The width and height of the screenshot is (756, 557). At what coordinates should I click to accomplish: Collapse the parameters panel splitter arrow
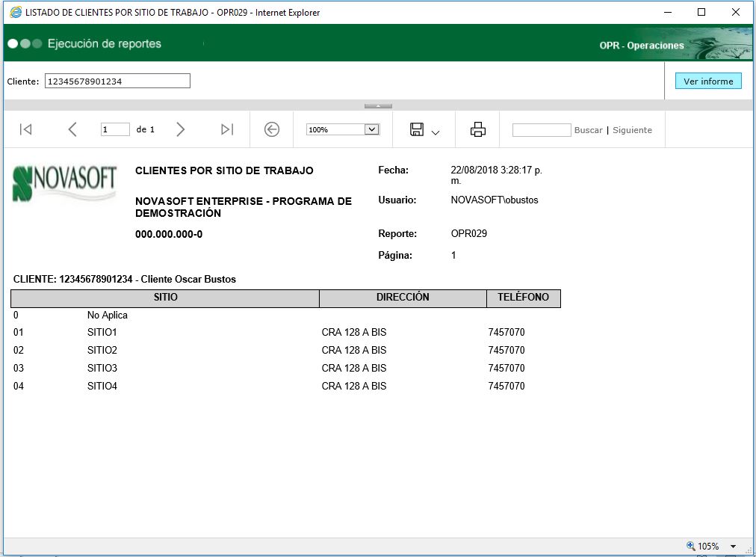pos(378,106)
